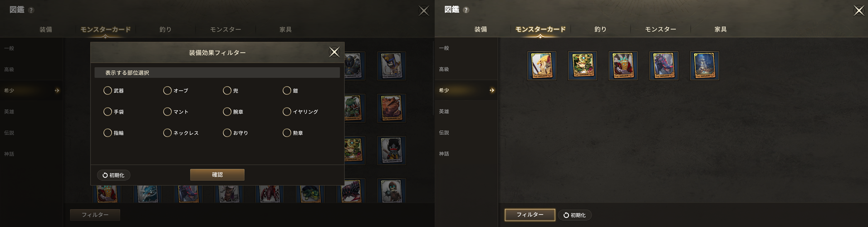Select the green-haired Medusa girl card
Image resolution: width=868 pixels, height=227 pixels.
[x=582, y=66]
